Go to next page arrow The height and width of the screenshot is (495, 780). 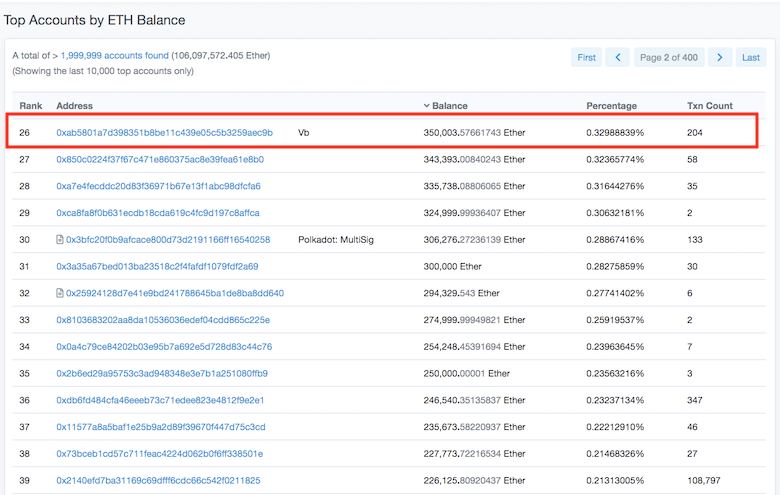(x=720, y=58)
